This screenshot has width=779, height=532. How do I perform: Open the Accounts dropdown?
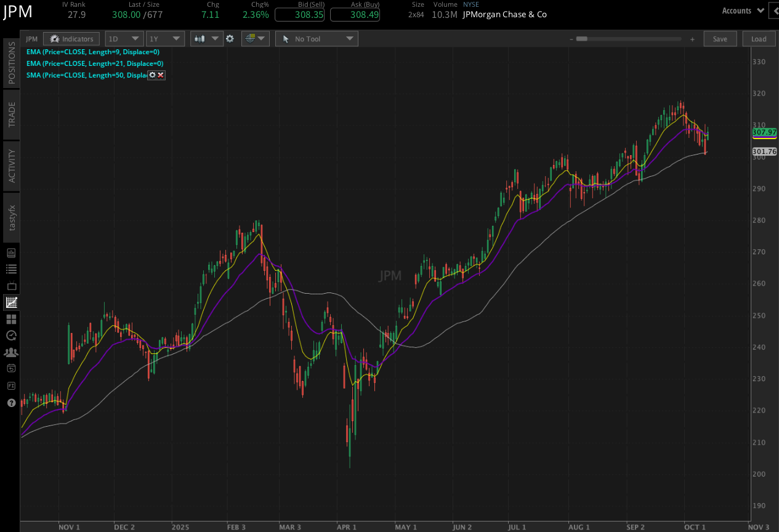[743, 10]
